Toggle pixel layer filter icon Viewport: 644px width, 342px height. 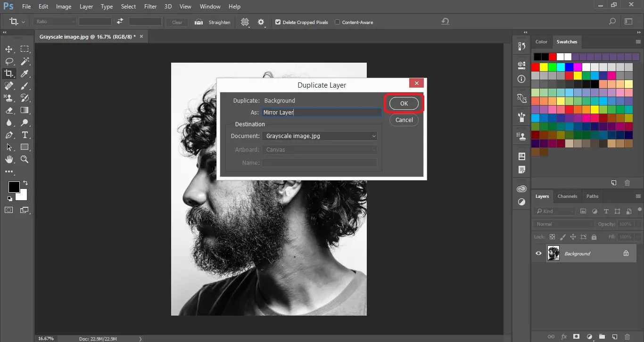[x=583, y=211]
